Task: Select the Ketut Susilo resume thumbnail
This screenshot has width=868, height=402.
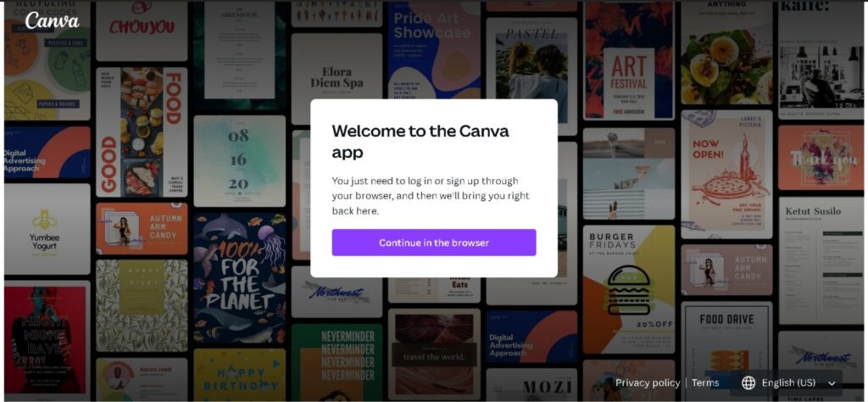Action: pos(821,261)
